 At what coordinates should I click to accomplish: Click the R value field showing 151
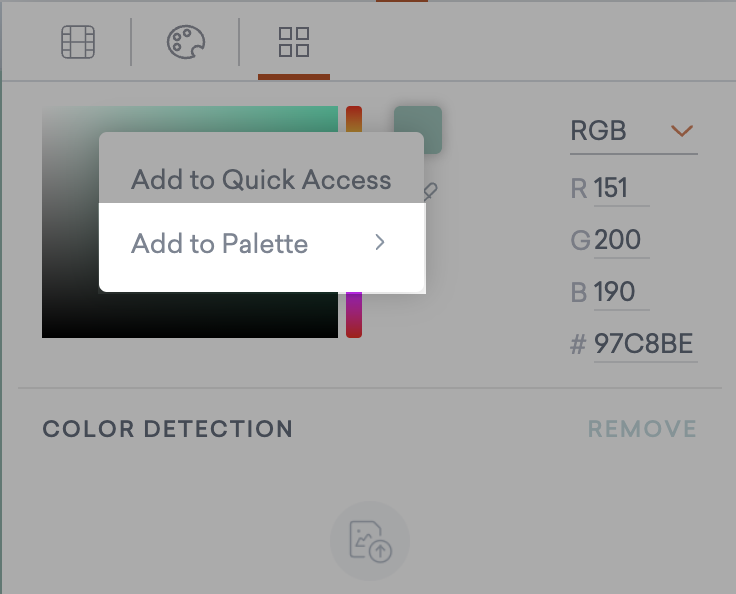[621, 188]
